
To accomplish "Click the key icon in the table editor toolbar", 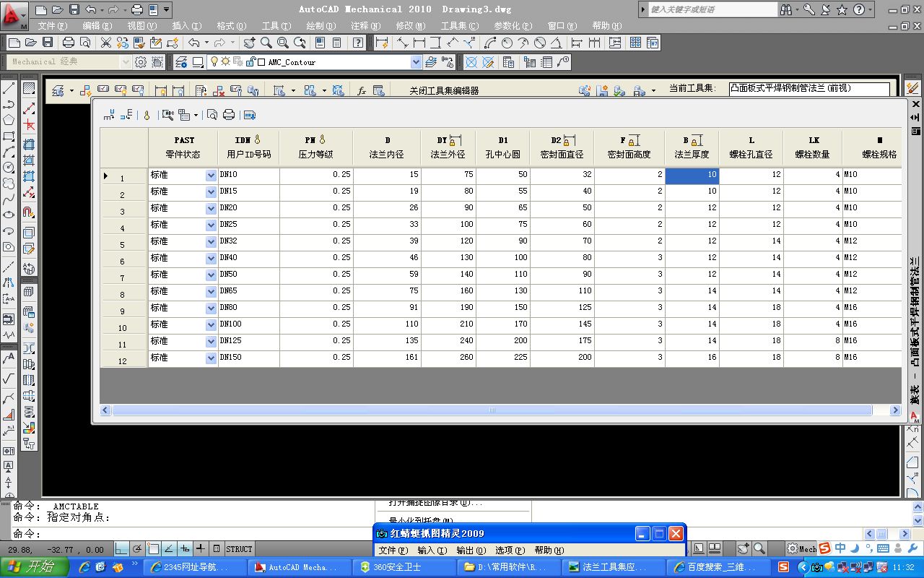I will coord(147,115).
